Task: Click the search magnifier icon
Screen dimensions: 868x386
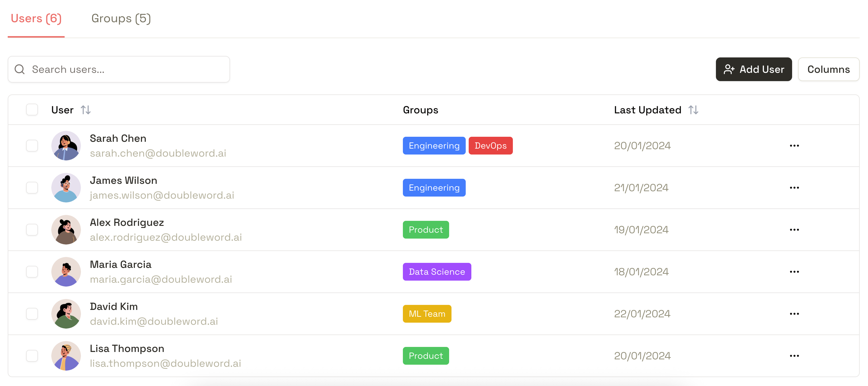Action: (x=19, y=69)
